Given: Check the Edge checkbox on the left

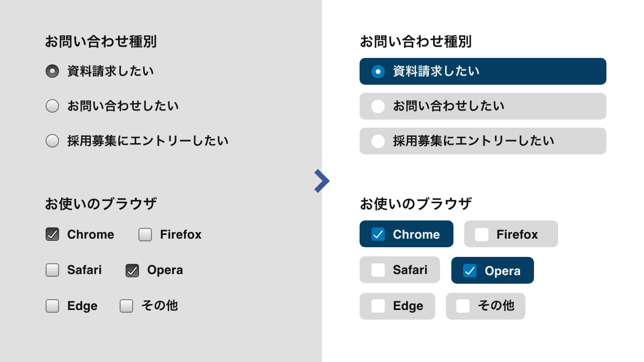Looking at the screenshot, I should click(x=52, y=306).
